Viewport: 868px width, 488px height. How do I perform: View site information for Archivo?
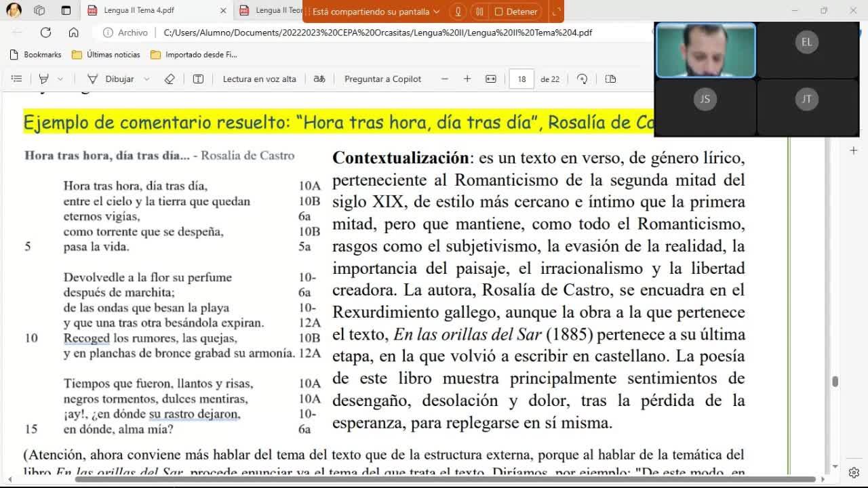pos(125,32)
